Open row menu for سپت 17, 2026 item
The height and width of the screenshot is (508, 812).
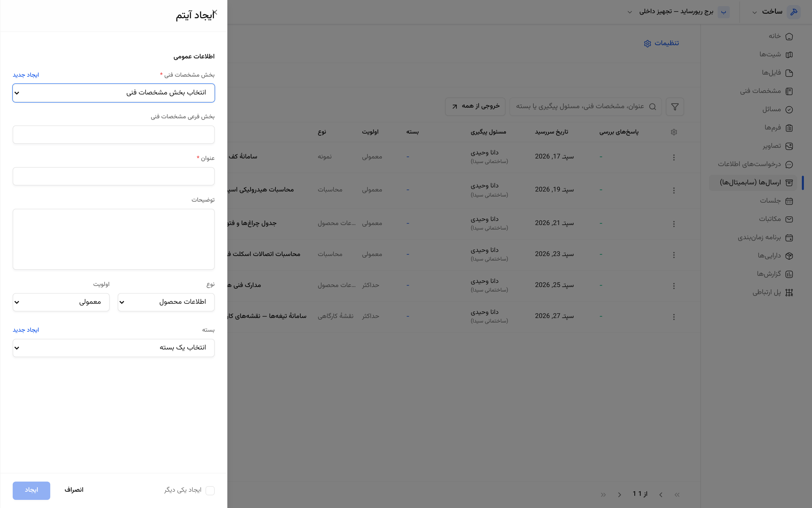click(x=674, y=157)
